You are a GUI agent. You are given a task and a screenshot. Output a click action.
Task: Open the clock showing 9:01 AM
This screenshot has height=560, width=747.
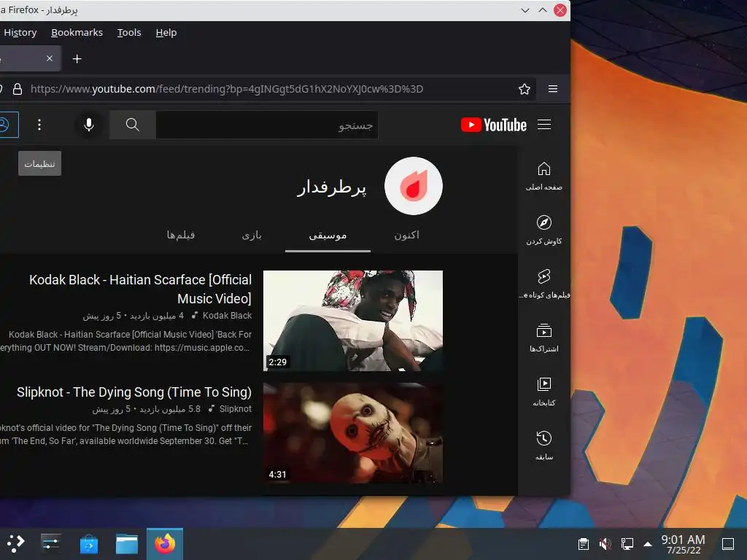click(x=683, y=544)
